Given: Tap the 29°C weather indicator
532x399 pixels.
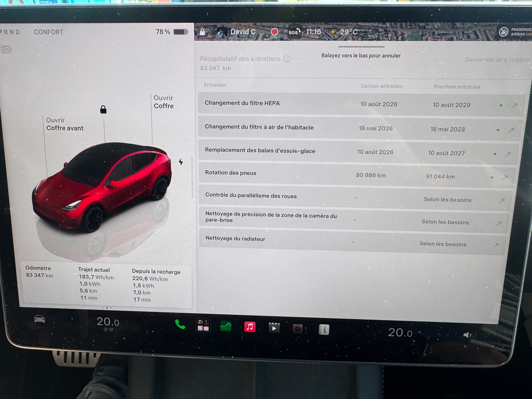Looking at the screenshot, I should [344, 32].
